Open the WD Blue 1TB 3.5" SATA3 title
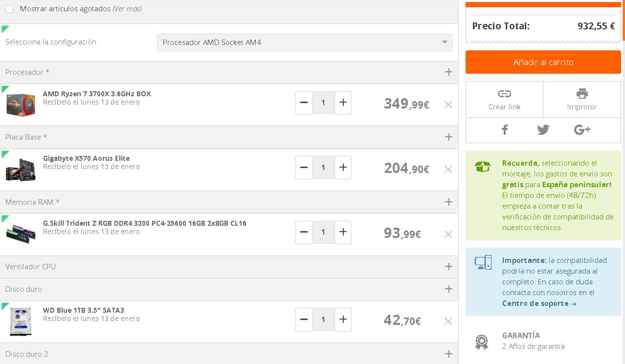625x364 pixels. click(84, 310)
